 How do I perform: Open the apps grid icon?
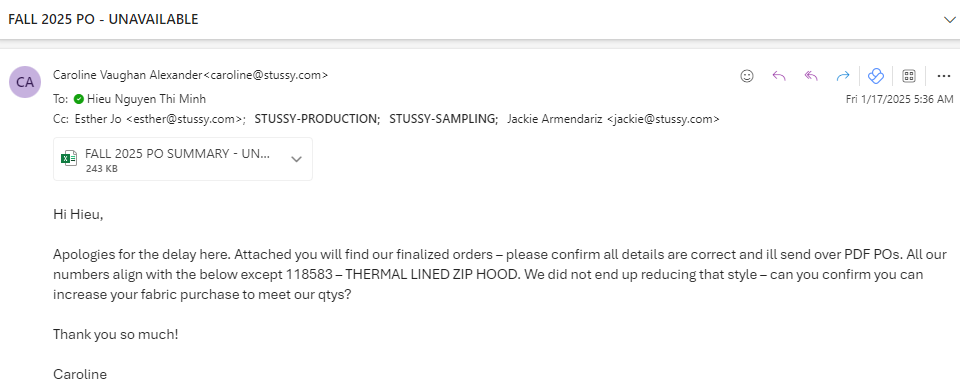[x=909, y=76]
